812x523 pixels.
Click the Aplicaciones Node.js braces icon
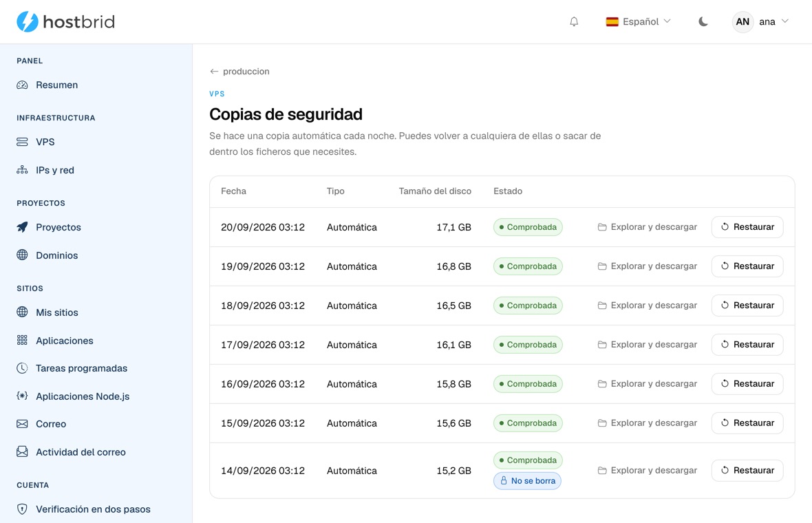tap(22, 396)
